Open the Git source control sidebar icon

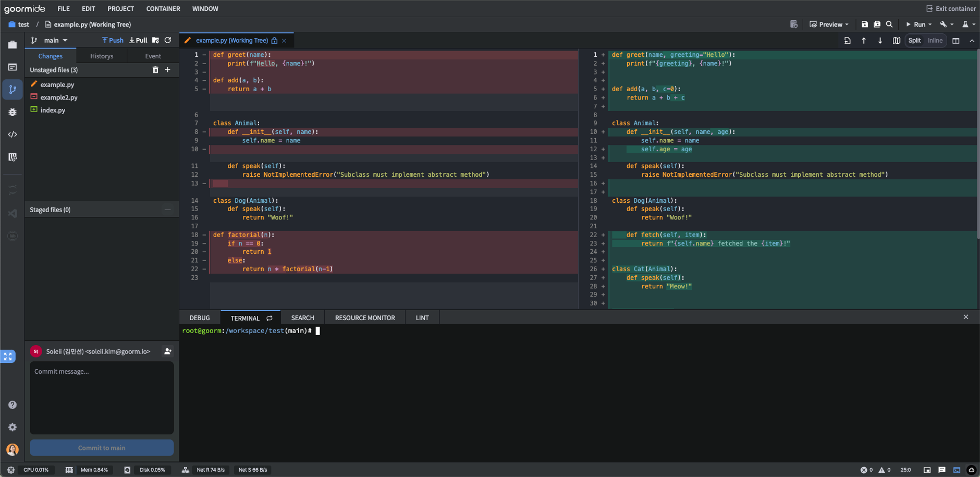[x=12, y=90]
